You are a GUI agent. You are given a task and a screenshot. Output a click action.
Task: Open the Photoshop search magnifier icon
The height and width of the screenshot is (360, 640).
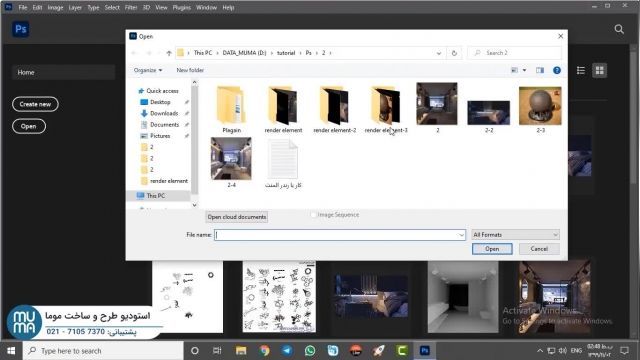[619, 29]
